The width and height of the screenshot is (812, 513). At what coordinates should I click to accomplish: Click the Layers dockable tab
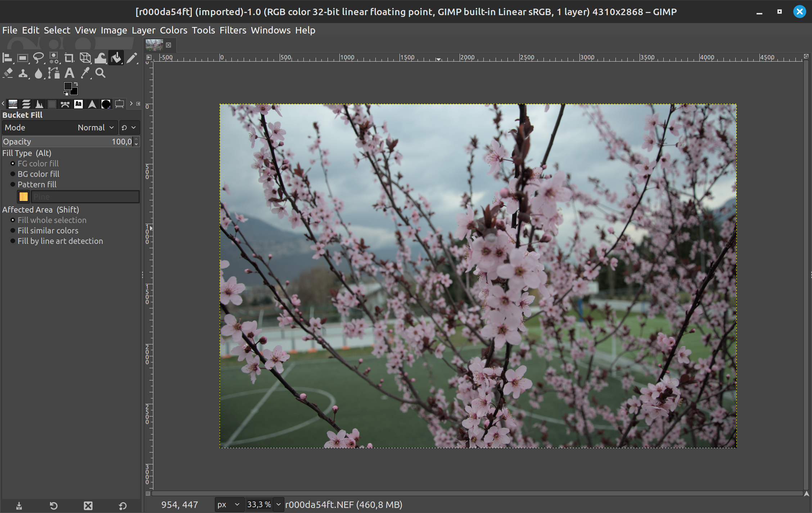26,104
